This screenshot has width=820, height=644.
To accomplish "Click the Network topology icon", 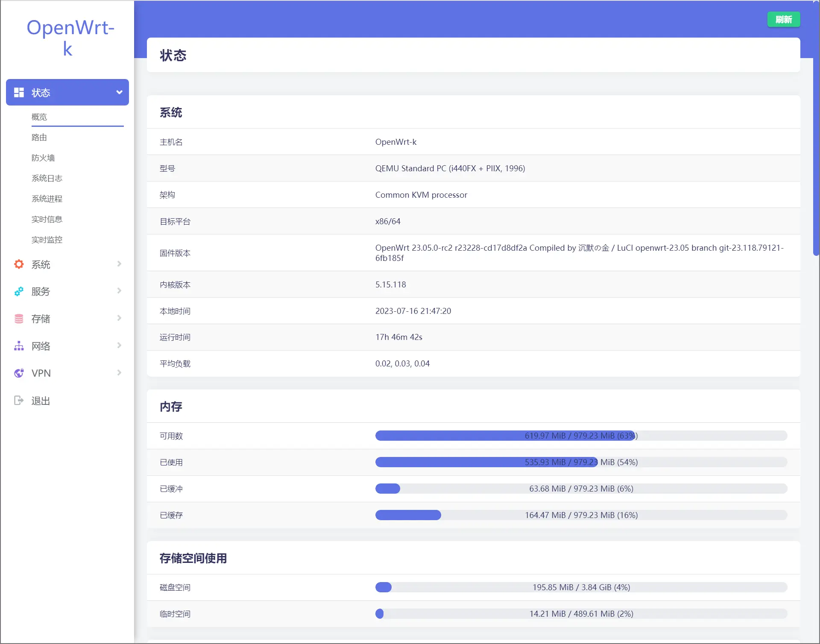I will click(19, 346).
